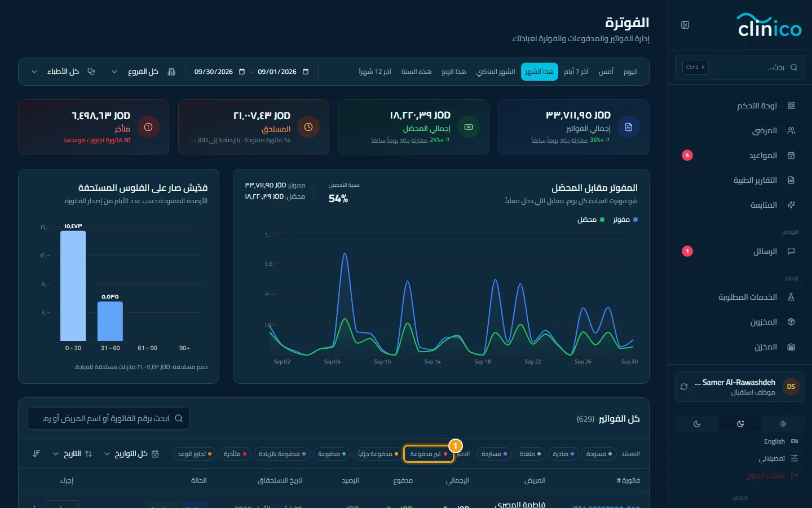Toggle the محصّل legend series in chart
This screenshot has height=508, width=812.
pyautogui.click(x=591, y=220)
